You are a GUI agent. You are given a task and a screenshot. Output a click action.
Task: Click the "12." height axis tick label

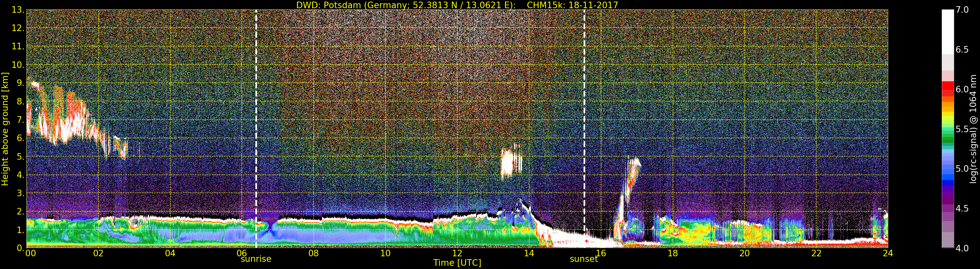pyautogui.click(x=18, y=28)
